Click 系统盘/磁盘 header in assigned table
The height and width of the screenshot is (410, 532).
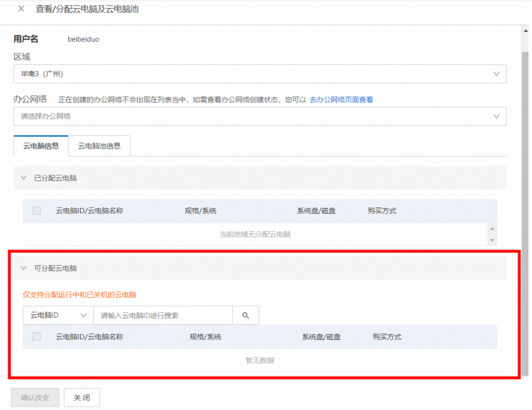coord(316,211)
